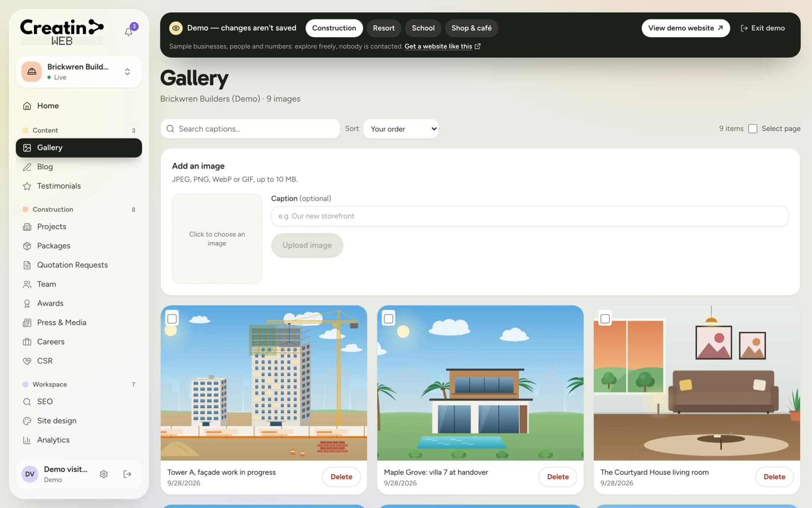Click the 'Click to choose an image' dropzone

tap(217, 239)
